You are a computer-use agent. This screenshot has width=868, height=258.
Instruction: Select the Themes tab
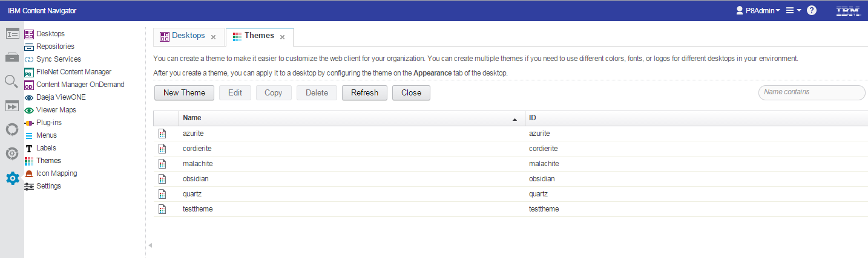coord(259,36)
